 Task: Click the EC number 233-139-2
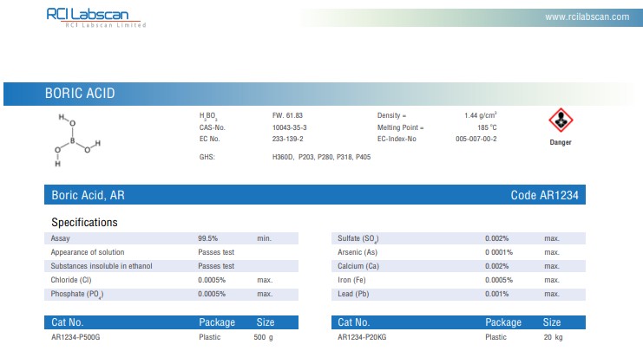pos(288,139)
